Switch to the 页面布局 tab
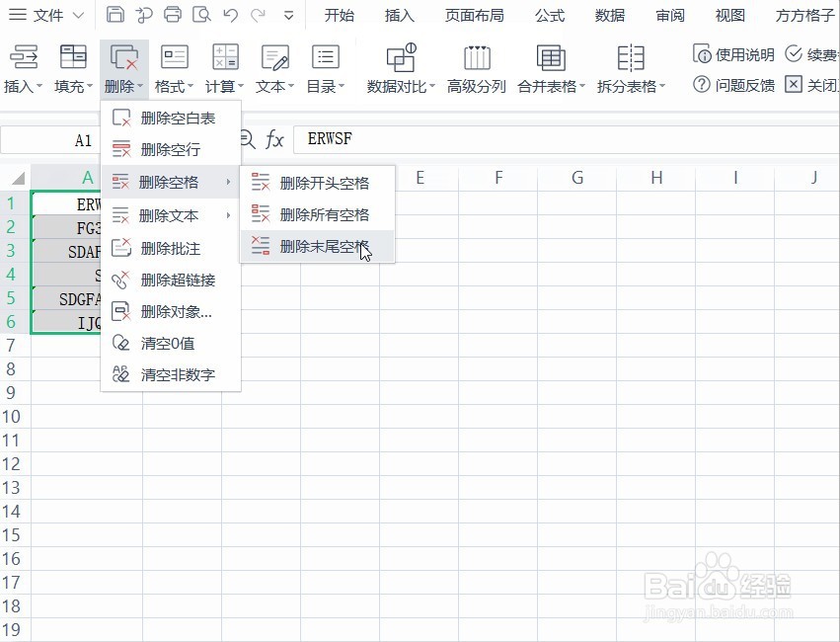This screenshot has width=840, height=642. click(x=474, y=16)
